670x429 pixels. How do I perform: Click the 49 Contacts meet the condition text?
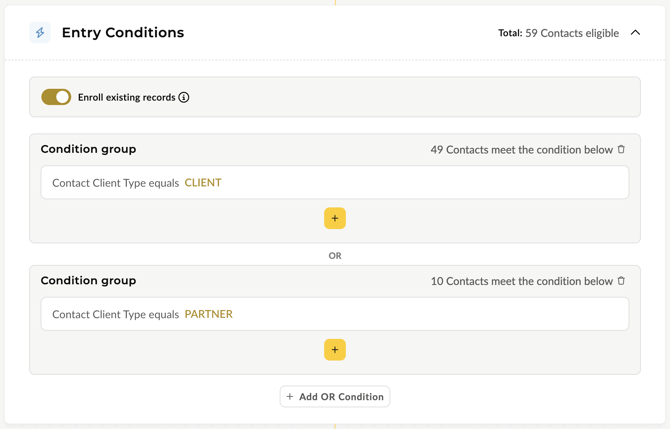[522, 150]
